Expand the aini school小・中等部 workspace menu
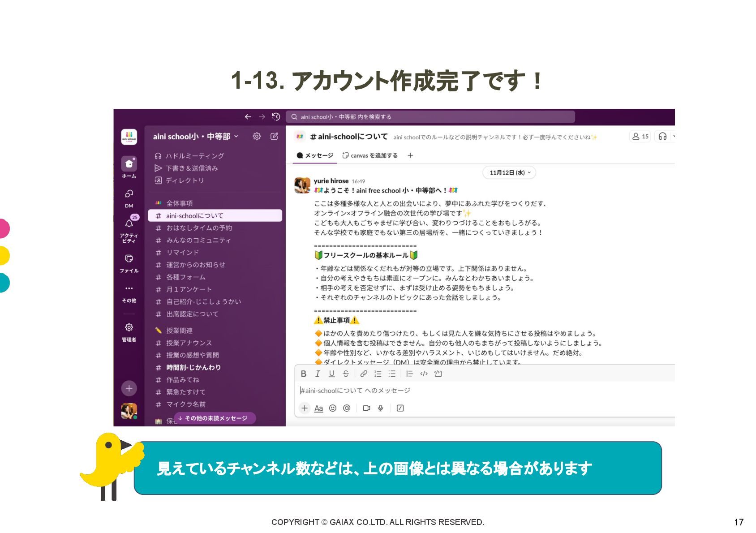Screen dimensions: 756x533 click(x=196, y=137)
